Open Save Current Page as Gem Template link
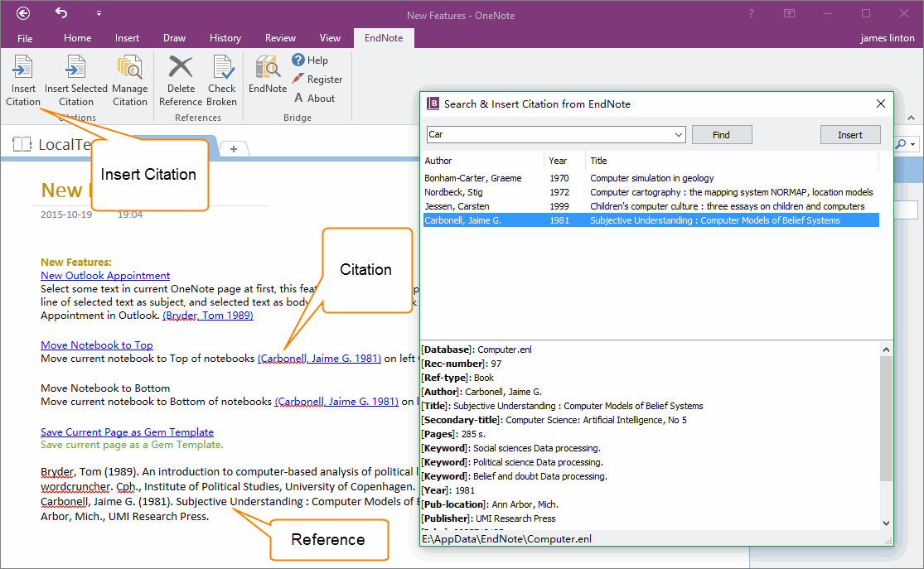Viewport: 924px width, 569px height. click(x=128, y=432)
